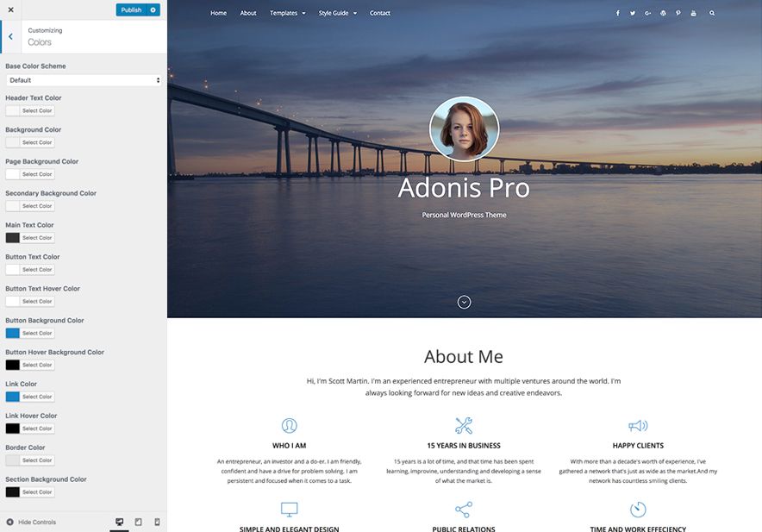Viewport: 762px width, 532px height.
Task: Click the profile portrait photo
Action: 464,129
